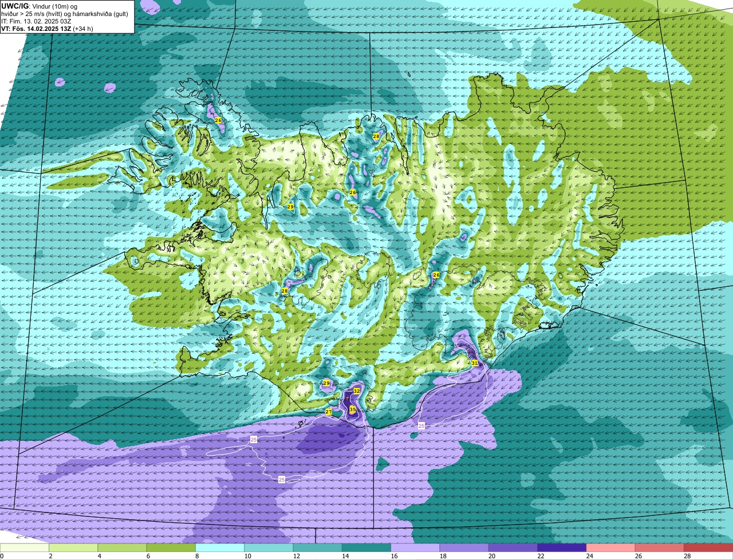733x560 pixels.
Task: Select the 18–20 m/s purple legend swatch
Action: click(x=464, y=548)
